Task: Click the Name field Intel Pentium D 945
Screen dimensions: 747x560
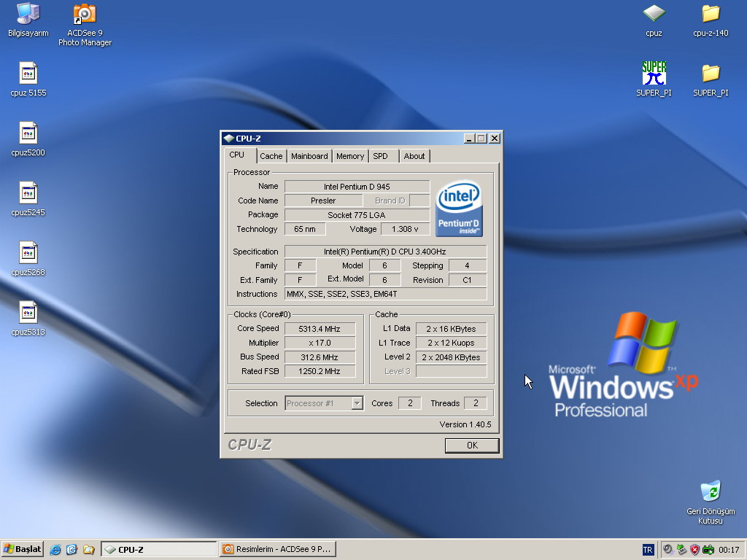Action: [x=357, y=187]
